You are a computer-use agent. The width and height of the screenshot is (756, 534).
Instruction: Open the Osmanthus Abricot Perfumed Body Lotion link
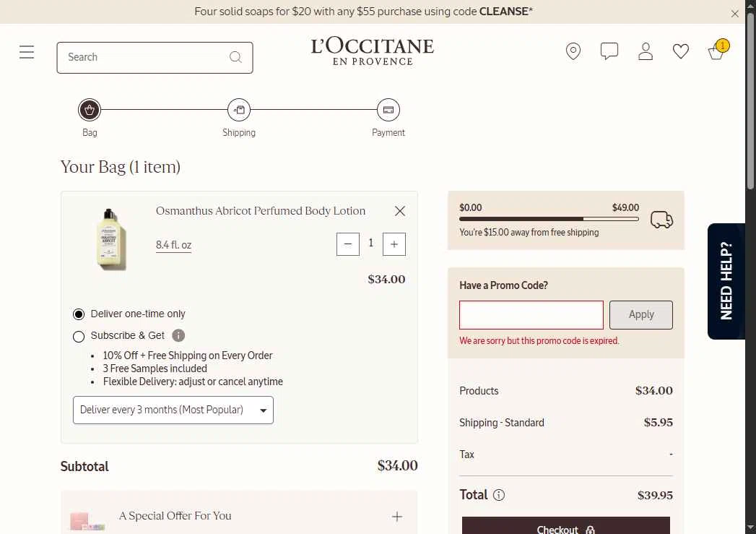[x=261, y=211]
